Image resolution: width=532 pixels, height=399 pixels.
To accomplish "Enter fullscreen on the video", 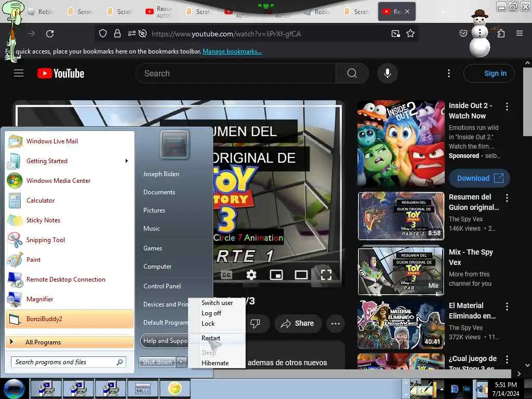I will [326, 274].
